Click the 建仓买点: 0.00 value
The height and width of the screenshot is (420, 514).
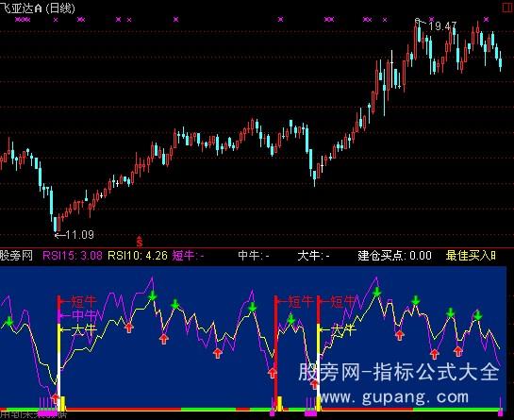click(394, 255)
